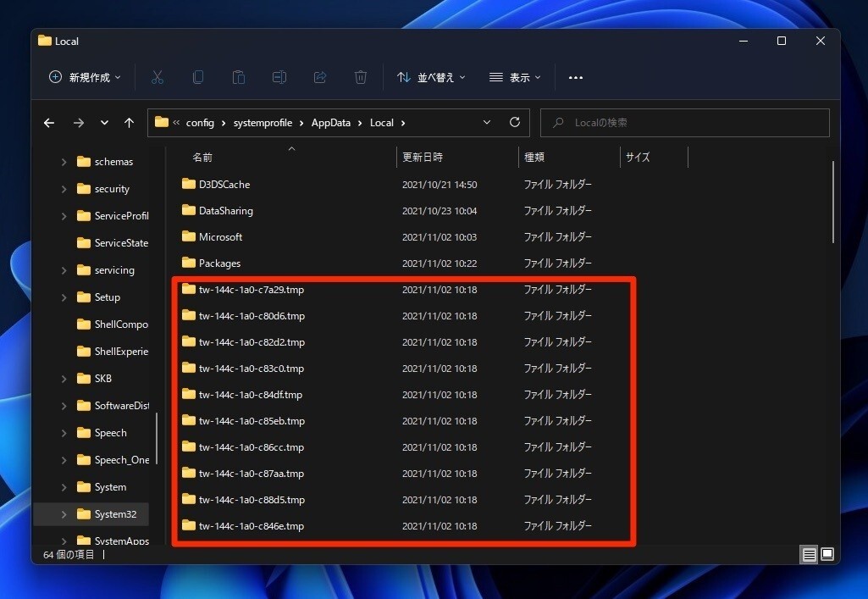Screen dimensions: 868x599
Task: Open the three-dots more options menu
Action: pyautogui.click(x=576, y=77)
